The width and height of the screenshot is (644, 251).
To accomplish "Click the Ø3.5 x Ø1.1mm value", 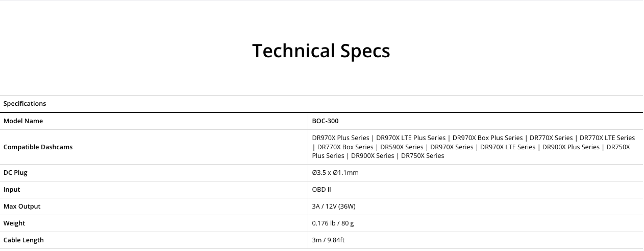I will pos(335,173).
